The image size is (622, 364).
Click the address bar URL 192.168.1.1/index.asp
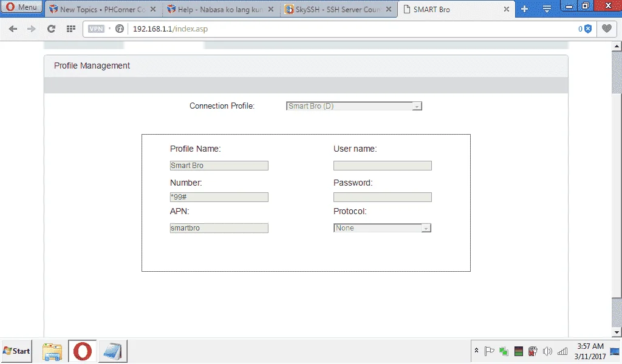point(170,29)
